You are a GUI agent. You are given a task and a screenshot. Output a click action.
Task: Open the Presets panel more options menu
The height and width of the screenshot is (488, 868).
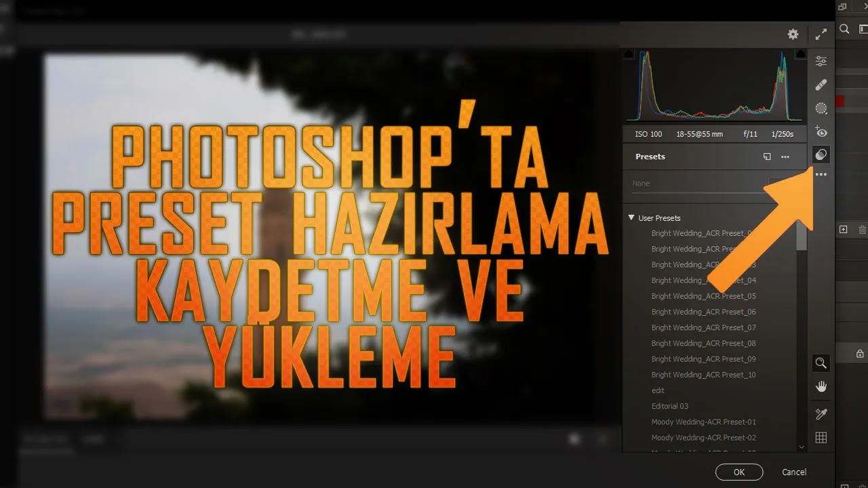[785, 157]
